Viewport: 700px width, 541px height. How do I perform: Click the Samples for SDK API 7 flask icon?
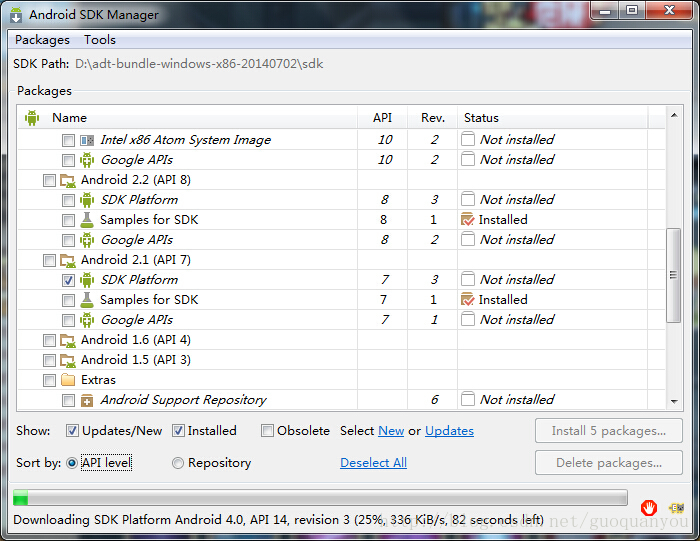pos(87,300)
